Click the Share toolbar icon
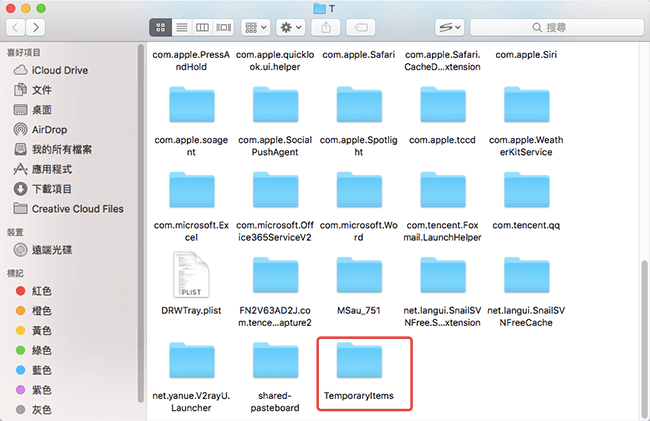 pyautogui.click(x=329, y=26)
